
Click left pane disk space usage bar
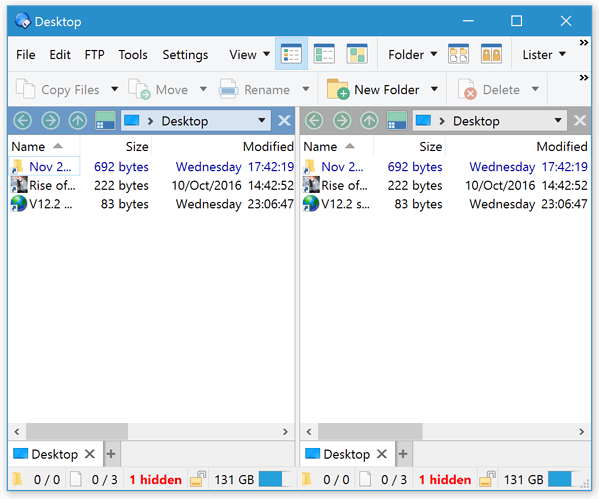click(274, 479)
